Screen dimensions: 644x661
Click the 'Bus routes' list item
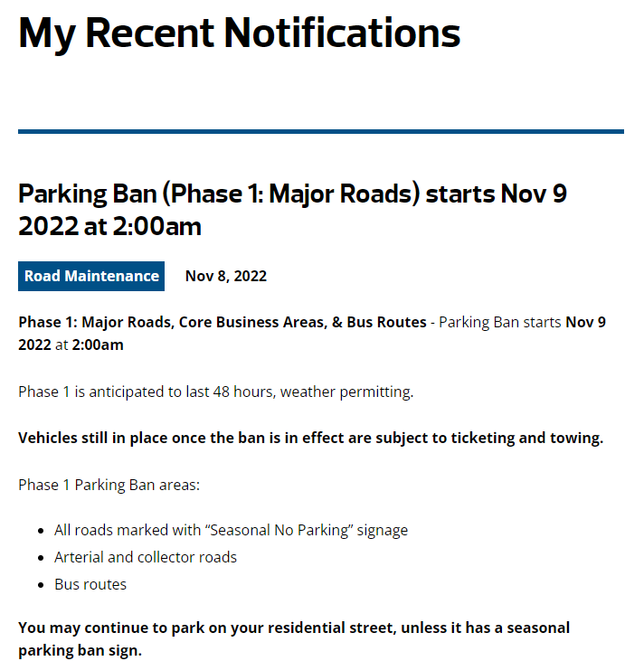tap(90, 584)
